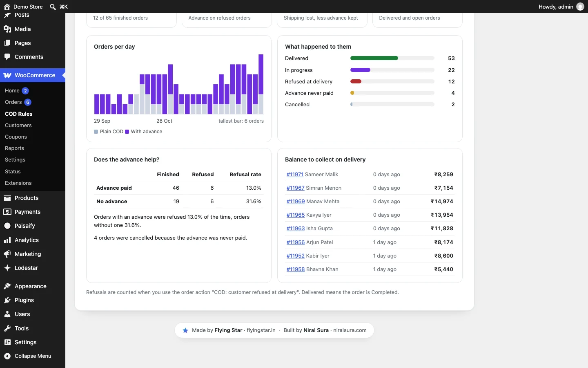Open order #11967 for Simran Menon
The height and width of the screenshot is (368, 588).
(295, 188)
